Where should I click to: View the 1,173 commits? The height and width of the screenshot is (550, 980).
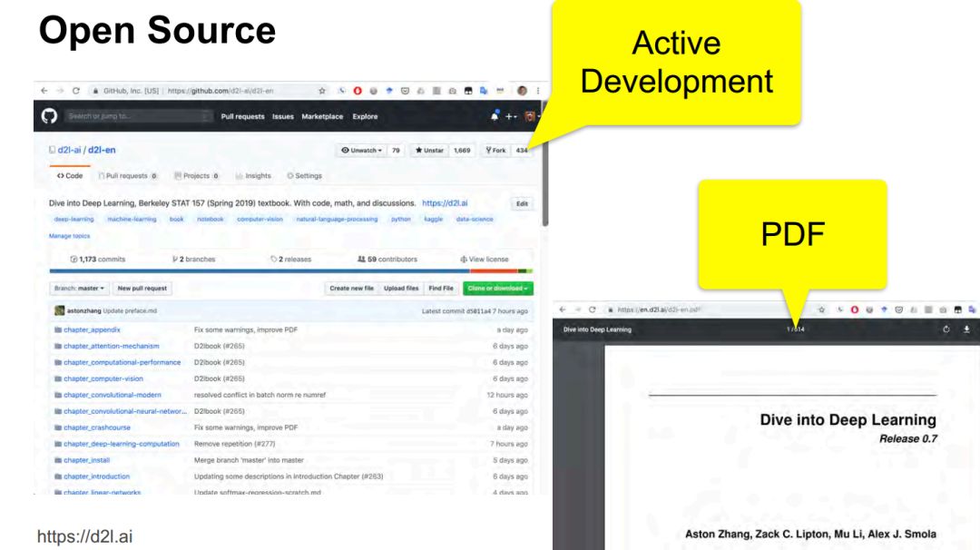tap(97, 259)
